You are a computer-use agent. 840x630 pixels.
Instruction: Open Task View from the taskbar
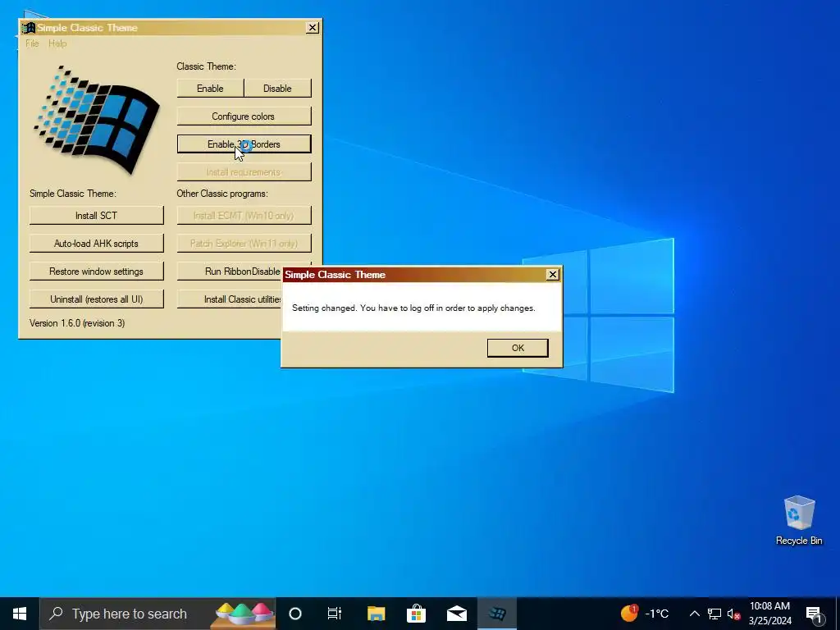(x=335, y=614)
